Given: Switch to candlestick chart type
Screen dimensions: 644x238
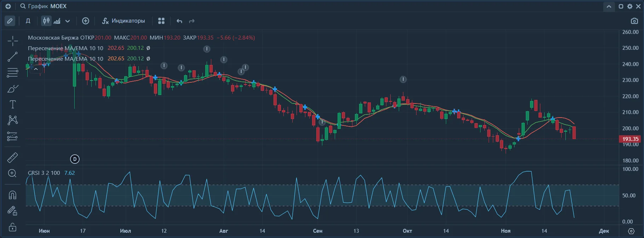Looking at the screenshot, I should 46,21.
